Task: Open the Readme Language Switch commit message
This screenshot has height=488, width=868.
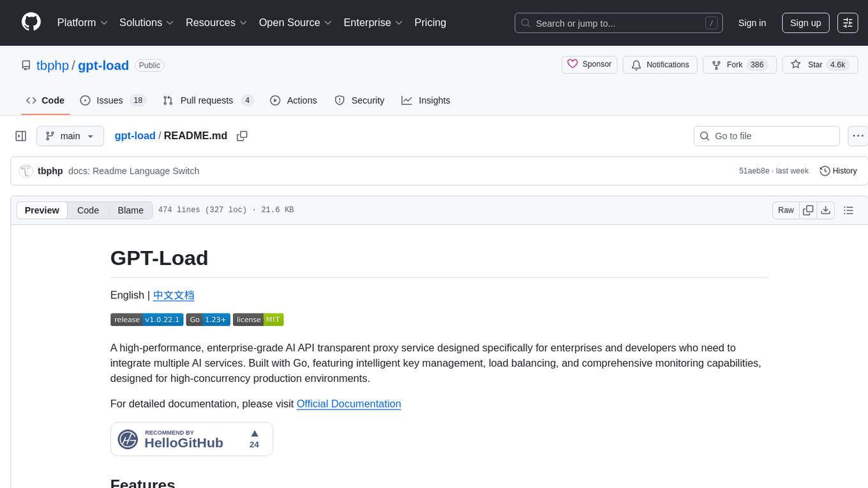Action: [x=134, y=171]
